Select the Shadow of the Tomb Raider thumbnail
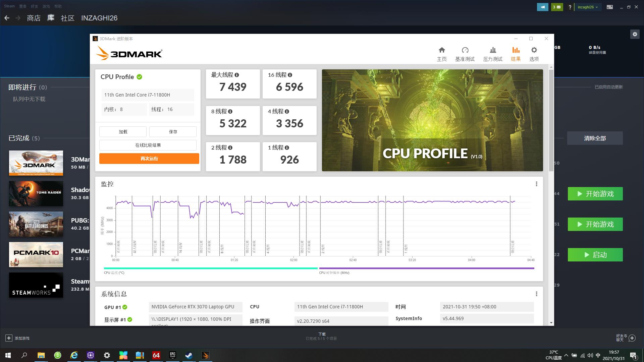 coord(36,194)
